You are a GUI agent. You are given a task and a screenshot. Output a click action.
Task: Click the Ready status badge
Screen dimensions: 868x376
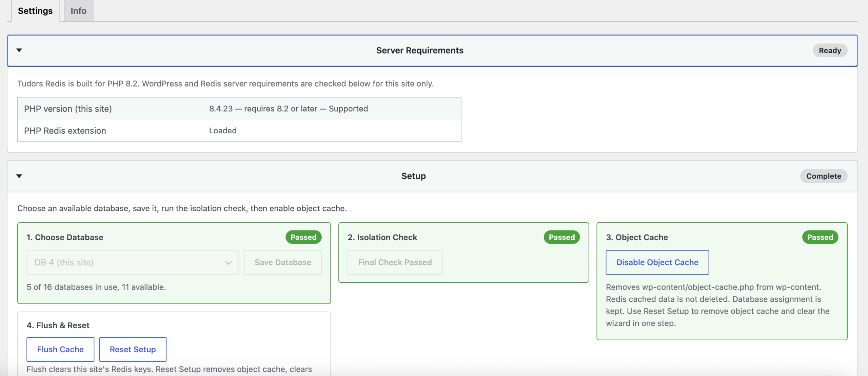click(x=830, y=51)
